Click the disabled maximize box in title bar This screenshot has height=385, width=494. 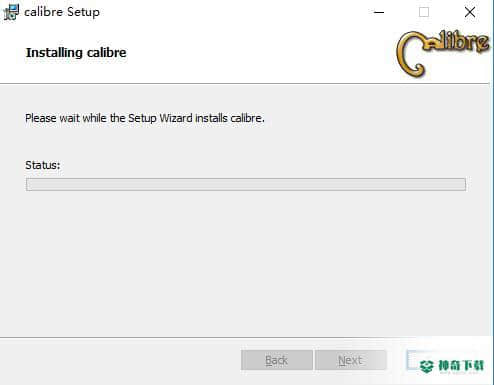(x=424, y=12)
